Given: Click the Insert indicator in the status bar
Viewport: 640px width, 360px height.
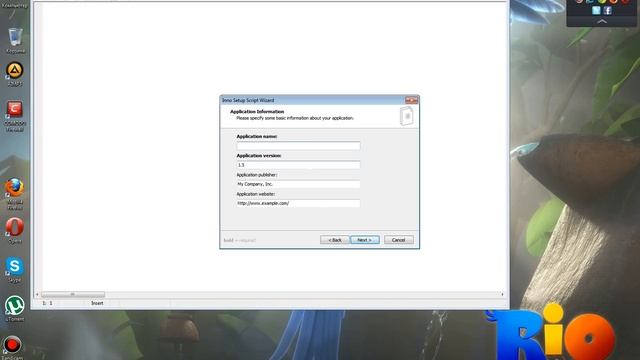Looking at the screenshot, I should (x=97, y=303).
